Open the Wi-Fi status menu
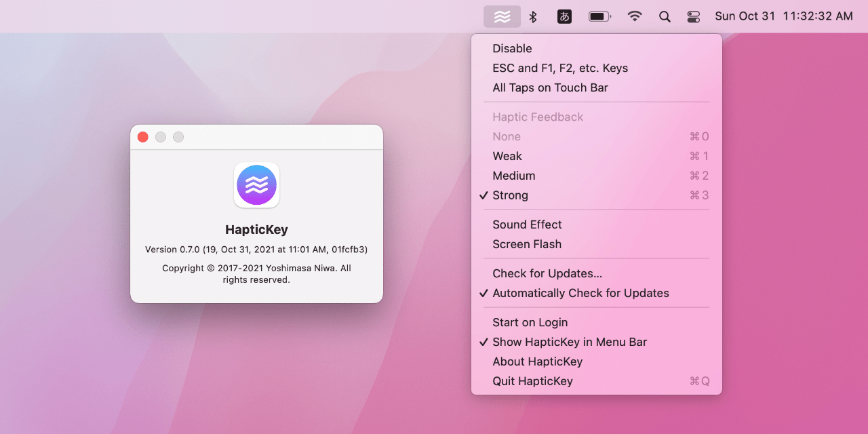Viewport: 868px width, 434px height. [x=634, y=16]
